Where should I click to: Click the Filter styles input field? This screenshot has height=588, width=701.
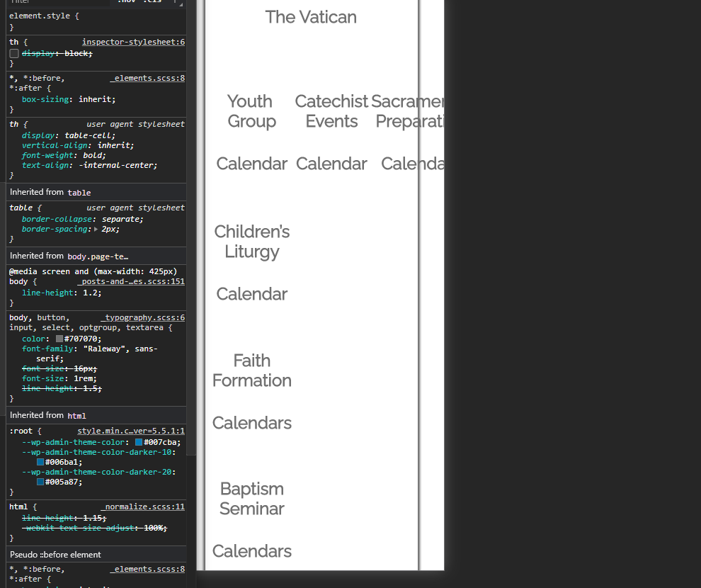[57, 2]
